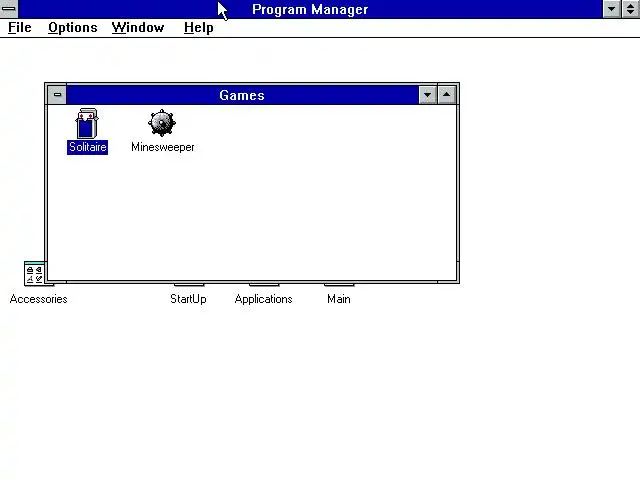Maximize the Games group window
Viewport: 640px width, 480px height.
pos(447,95)
